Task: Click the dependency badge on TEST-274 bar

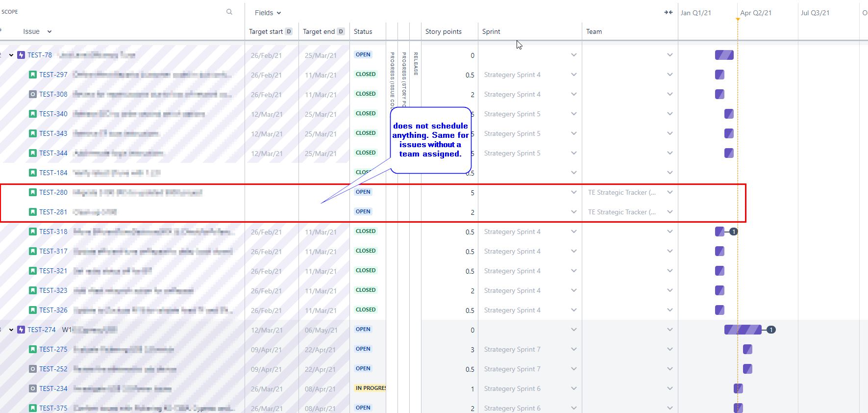Action: pyautogui.click(x=771, y=330)
